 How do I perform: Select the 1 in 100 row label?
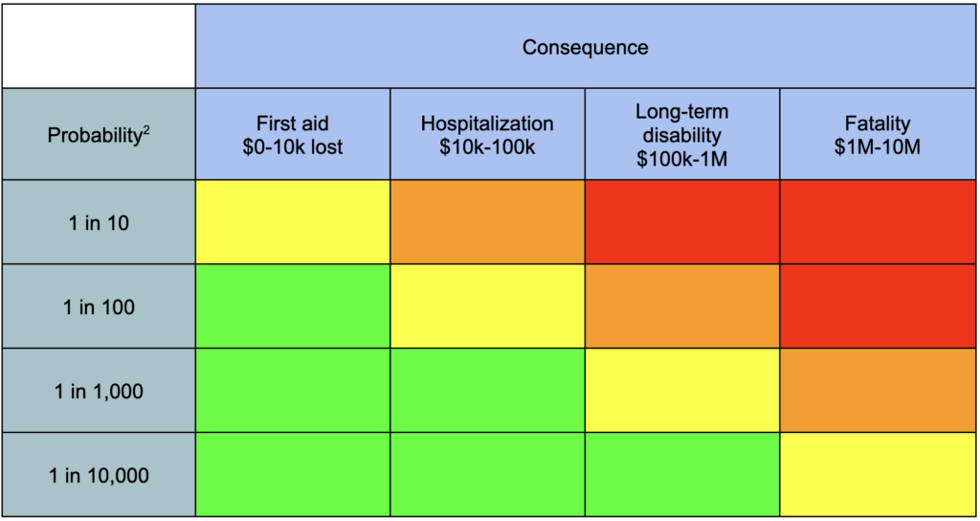pos(98,306)
